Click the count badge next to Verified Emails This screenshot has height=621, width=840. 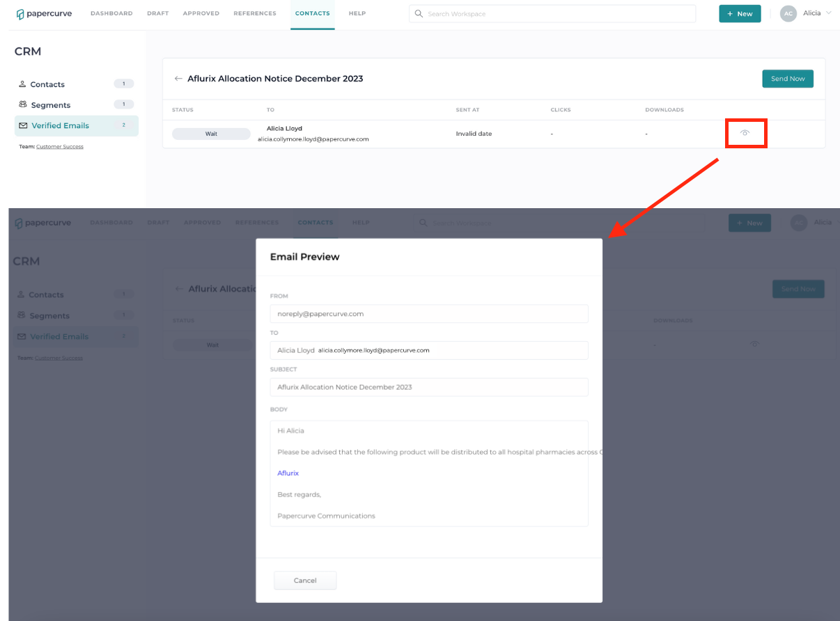[124, 125]
